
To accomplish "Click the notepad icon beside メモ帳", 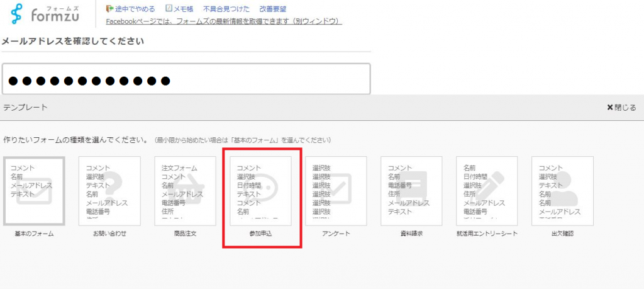I will click(x=169, y=9).
